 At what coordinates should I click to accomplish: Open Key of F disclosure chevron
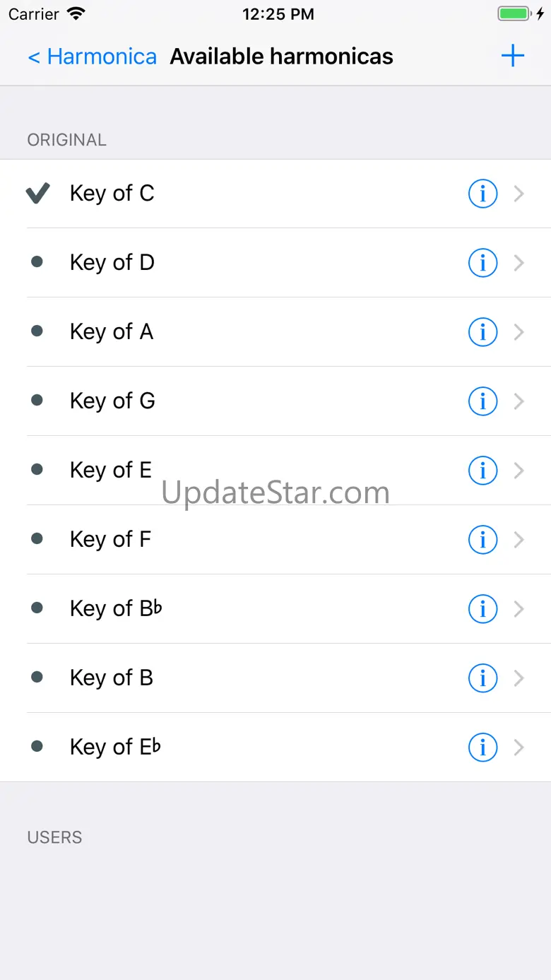519,540
